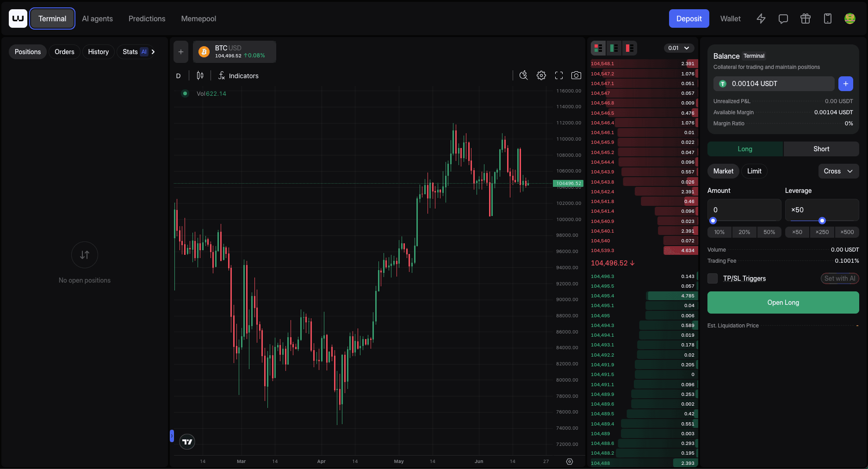The image size is (868, 469).
Task: Click the blue plus to add balance
Action: 845,84
